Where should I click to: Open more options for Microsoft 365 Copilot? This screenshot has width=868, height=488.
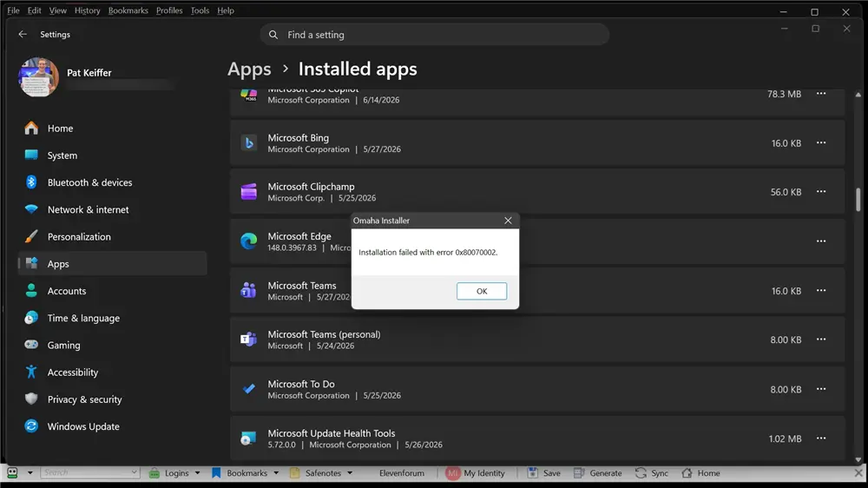click(x=821, y=94)
